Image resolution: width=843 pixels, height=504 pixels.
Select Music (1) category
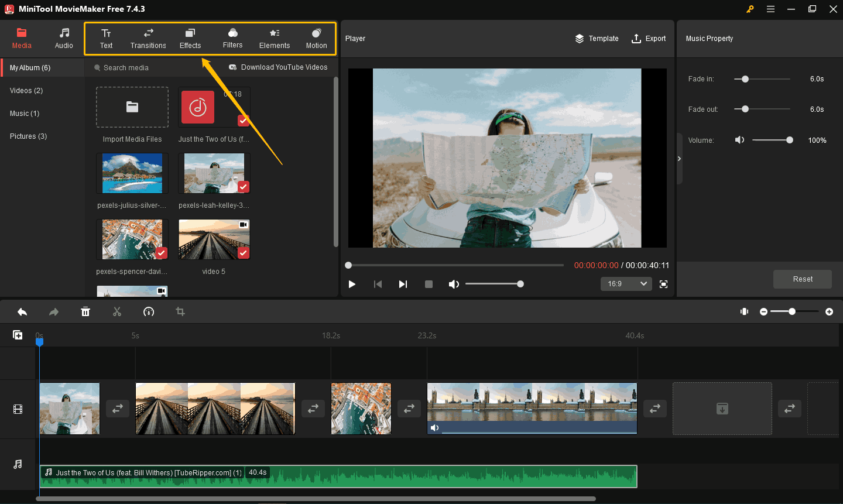(25, 114)
